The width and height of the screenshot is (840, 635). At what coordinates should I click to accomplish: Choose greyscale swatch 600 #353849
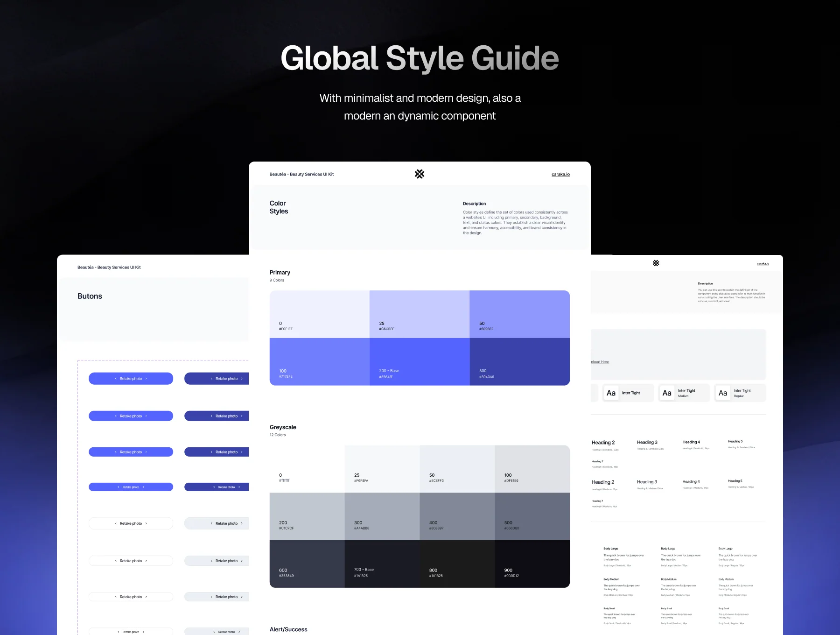click(x=307, y=564)
